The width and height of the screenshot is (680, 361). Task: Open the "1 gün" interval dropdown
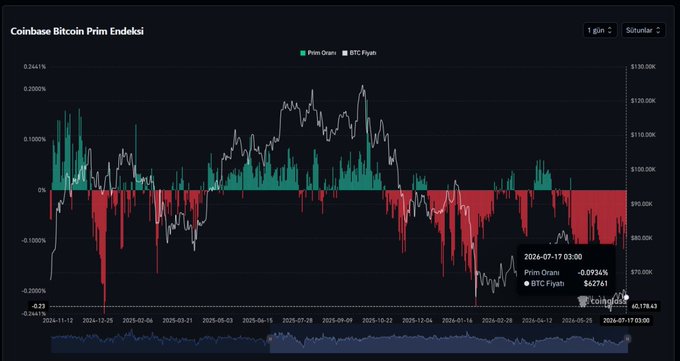(600, 30)
